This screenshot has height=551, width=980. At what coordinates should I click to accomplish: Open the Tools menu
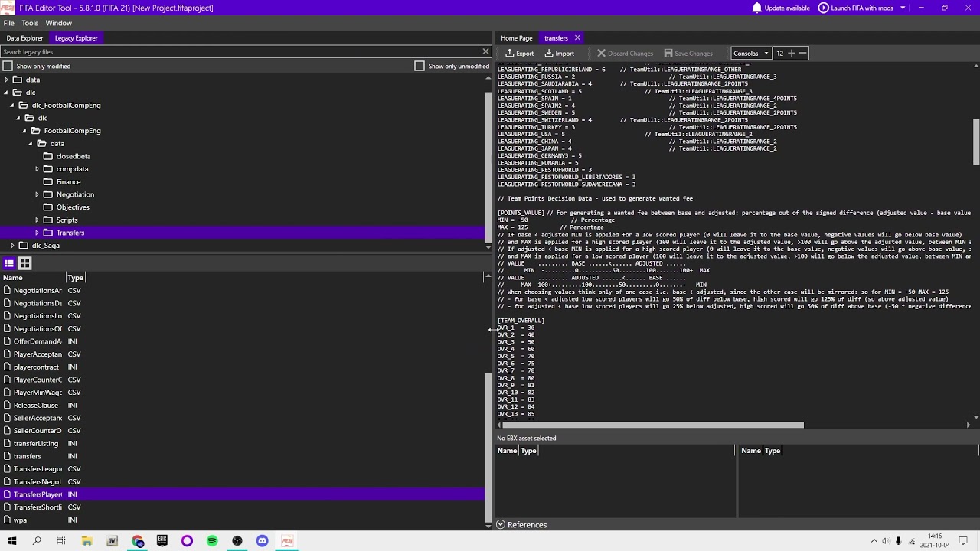click(30, 23)
